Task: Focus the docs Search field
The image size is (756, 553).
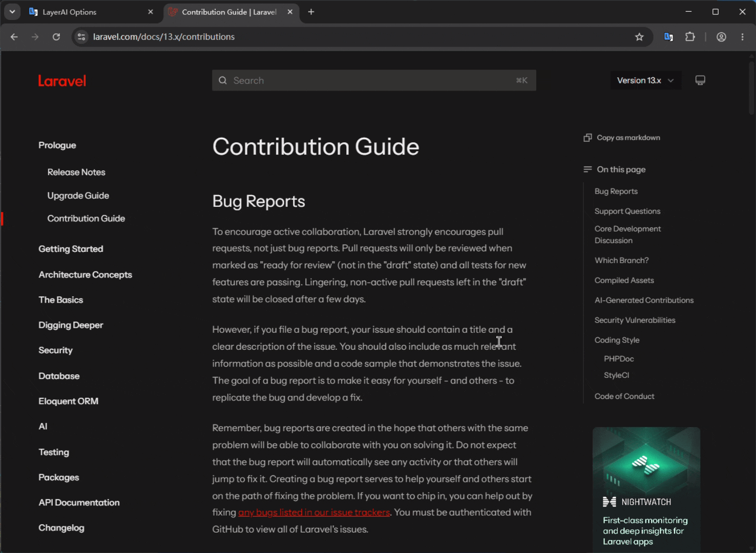Action: 374,80
